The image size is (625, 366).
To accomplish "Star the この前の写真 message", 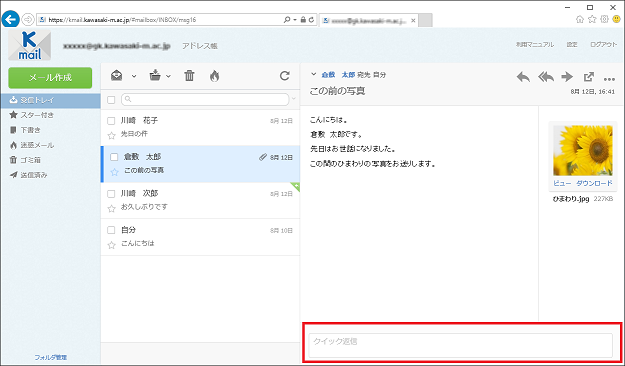I will 115,172.
